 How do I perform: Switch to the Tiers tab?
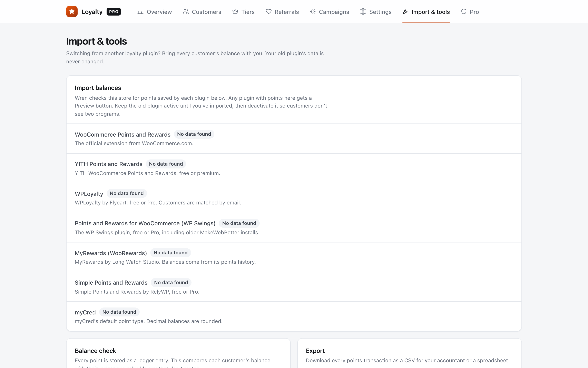pos(243,12)
